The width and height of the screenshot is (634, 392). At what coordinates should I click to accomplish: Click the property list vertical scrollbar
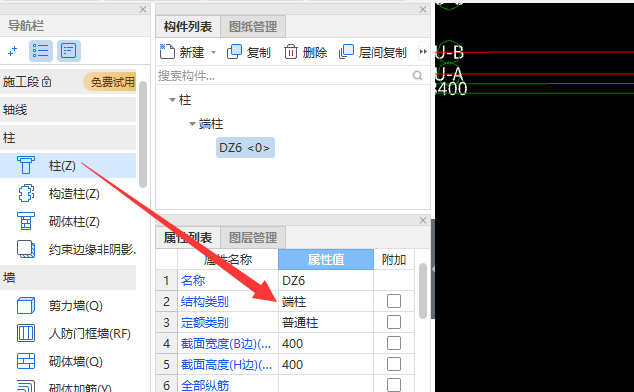tap(423, 291)
